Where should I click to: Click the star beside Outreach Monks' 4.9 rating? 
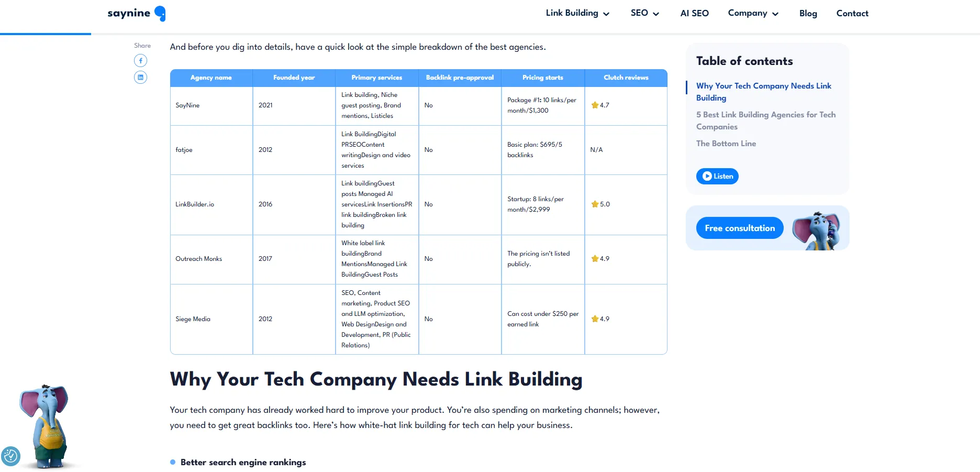(595, 258)
